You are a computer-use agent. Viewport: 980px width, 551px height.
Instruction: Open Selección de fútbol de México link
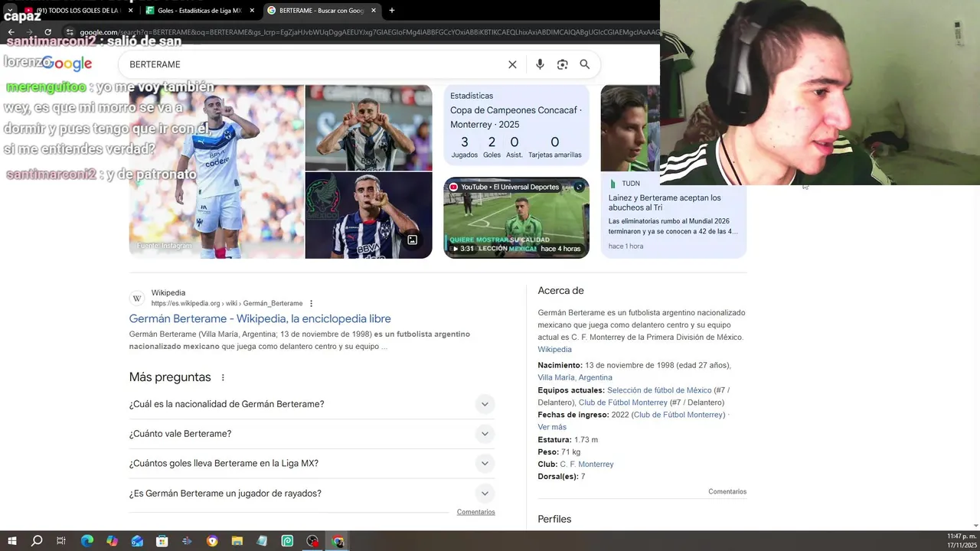coord(659,390)
